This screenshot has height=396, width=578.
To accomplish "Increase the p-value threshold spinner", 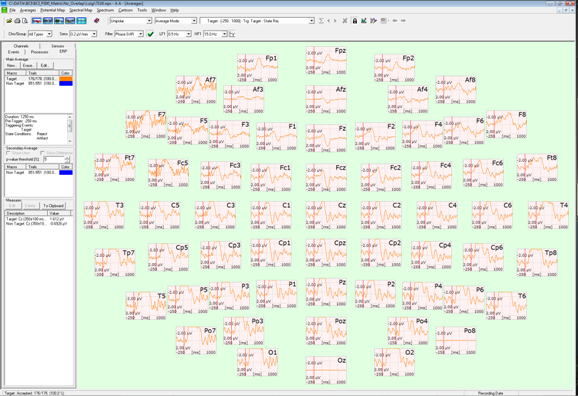I will coord(67,157).
